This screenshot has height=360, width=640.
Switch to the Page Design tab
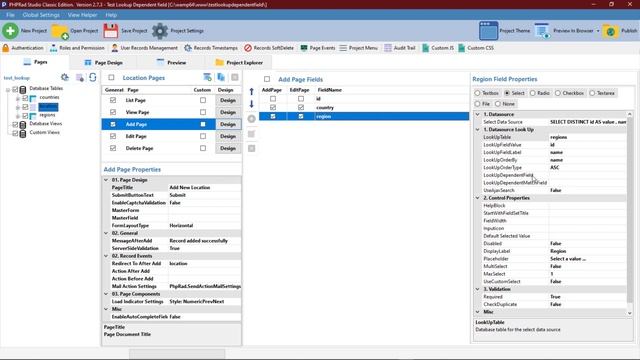click(x=103, y=62)
